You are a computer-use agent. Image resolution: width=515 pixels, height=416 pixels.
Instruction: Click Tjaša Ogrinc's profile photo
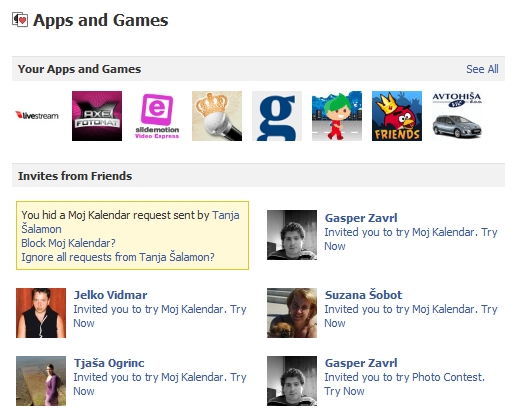click(41, 381)
